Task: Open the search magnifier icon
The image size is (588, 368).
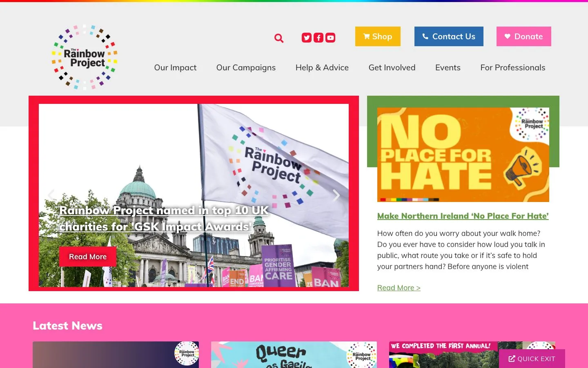Action: coord(279,38)
